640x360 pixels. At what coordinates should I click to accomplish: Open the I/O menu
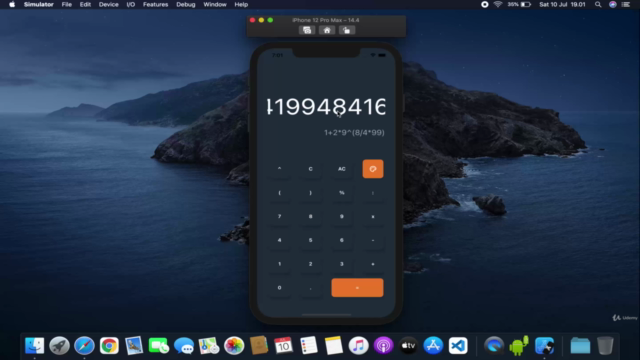131,4
